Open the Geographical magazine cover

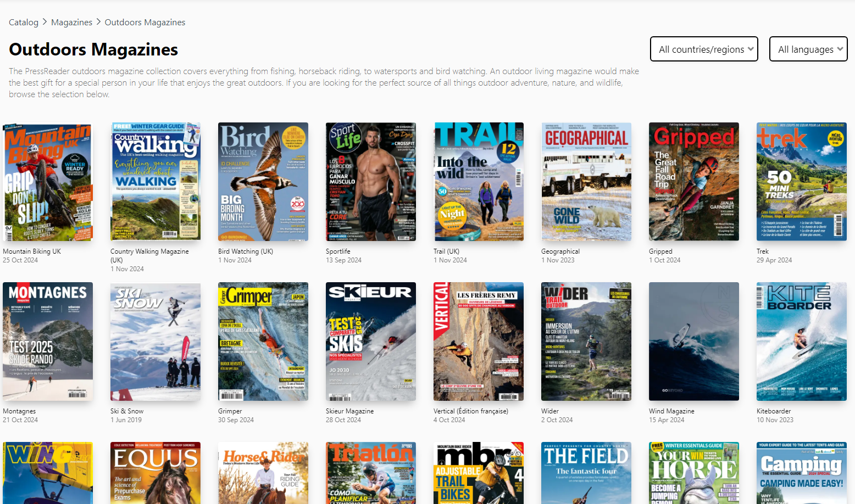coord(586,182)
